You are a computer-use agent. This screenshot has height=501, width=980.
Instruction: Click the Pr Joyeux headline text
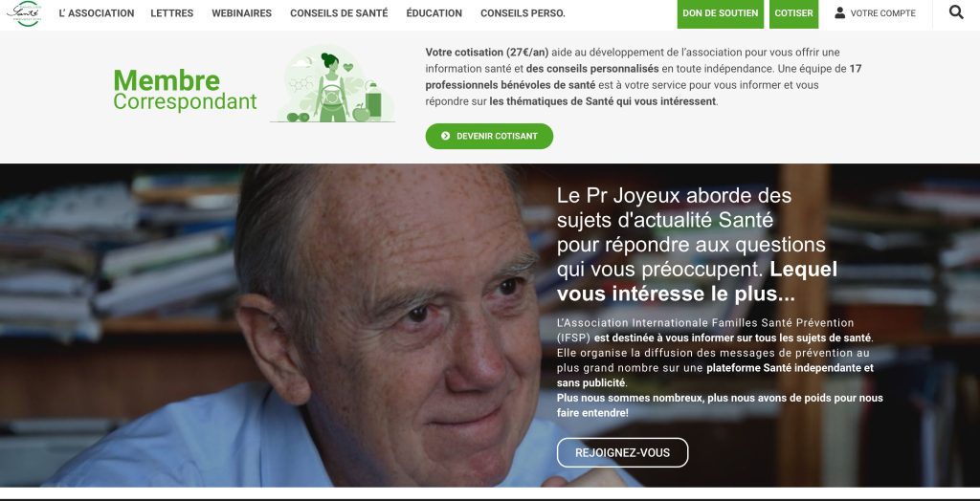click(x=697, y=245)
